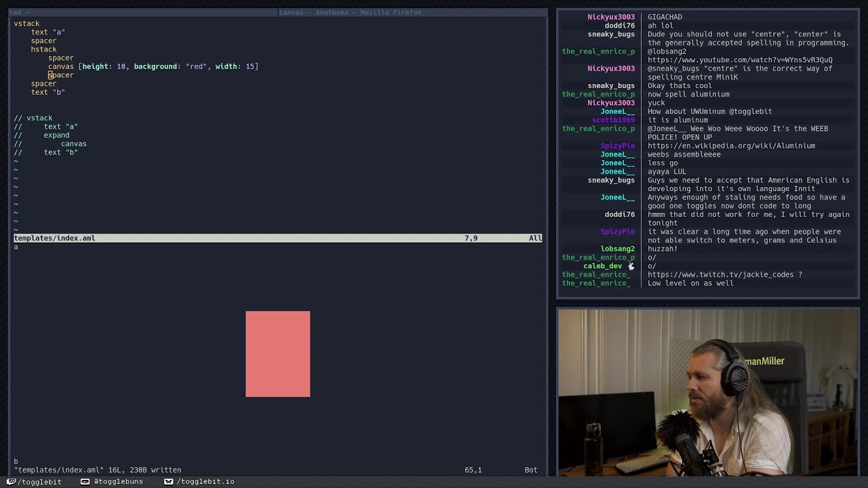Click the 'hstack' keyword in the editor
This screenshot has height=488, width=868.
click(43, 49)
